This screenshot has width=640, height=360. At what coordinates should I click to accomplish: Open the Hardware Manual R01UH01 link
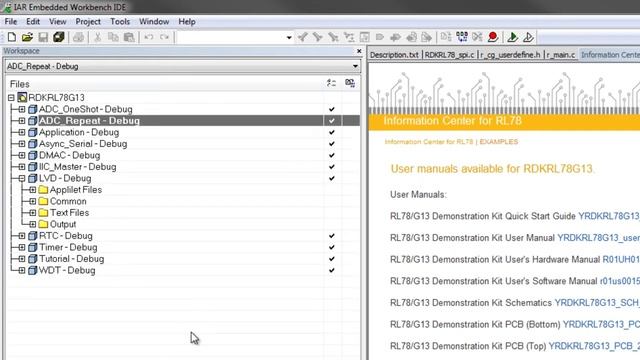[x=621, y=260]
